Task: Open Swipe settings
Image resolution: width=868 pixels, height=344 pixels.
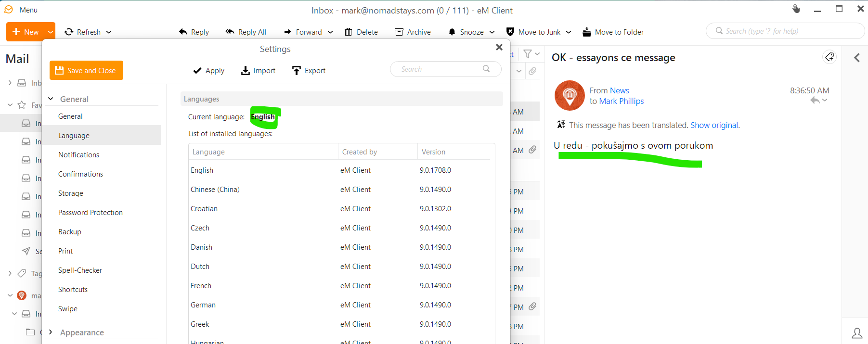Action: (x=68, y=309)
